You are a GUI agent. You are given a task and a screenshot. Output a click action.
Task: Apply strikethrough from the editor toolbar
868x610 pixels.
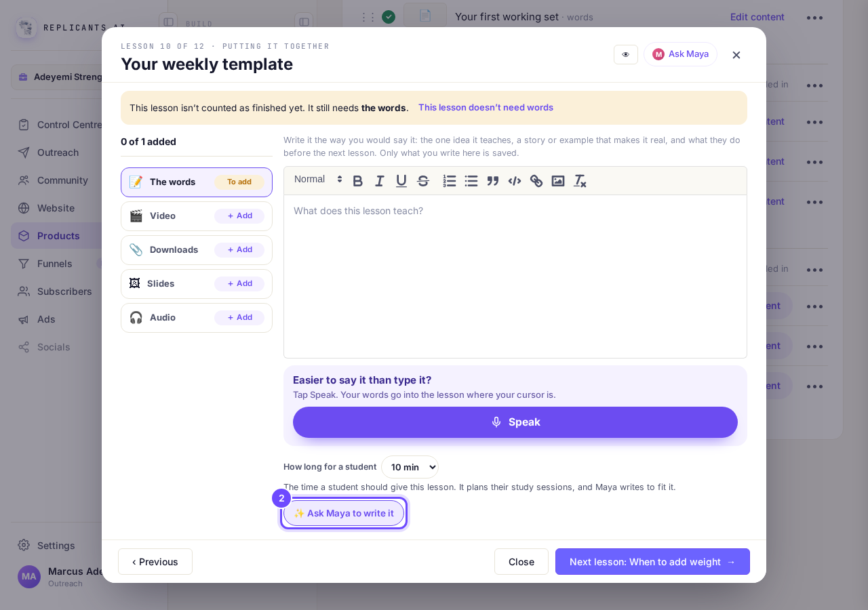[423, 181]
